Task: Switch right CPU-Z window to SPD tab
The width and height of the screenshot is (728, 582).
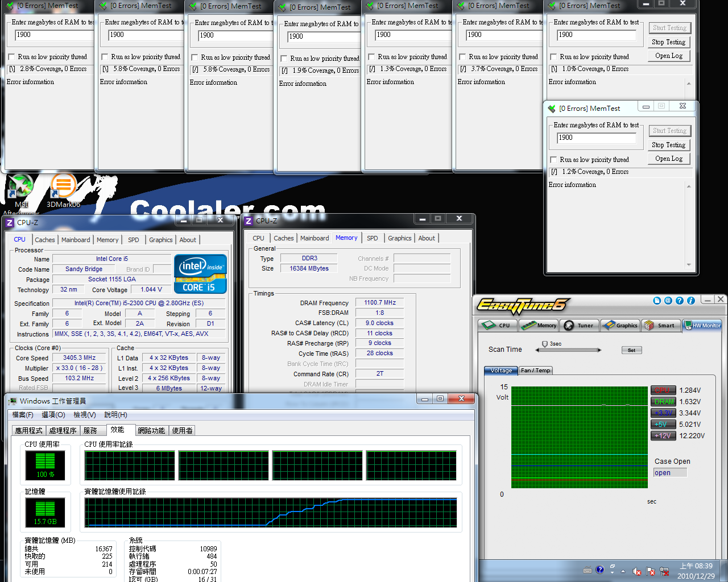Action: (373, 238)
